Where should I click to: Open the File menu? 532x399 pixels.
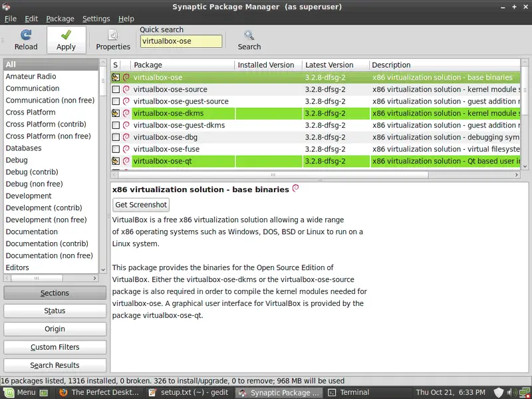[10, 19]
